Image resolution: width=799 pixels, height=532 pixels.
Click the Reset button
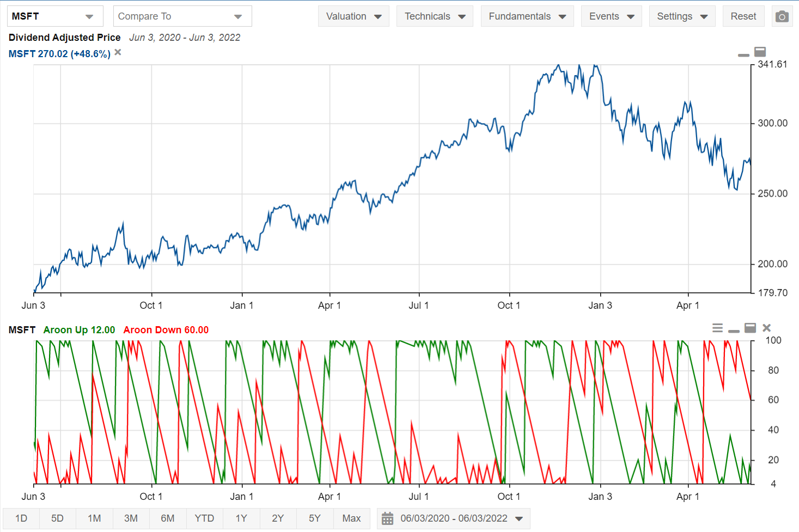point(743,16)
